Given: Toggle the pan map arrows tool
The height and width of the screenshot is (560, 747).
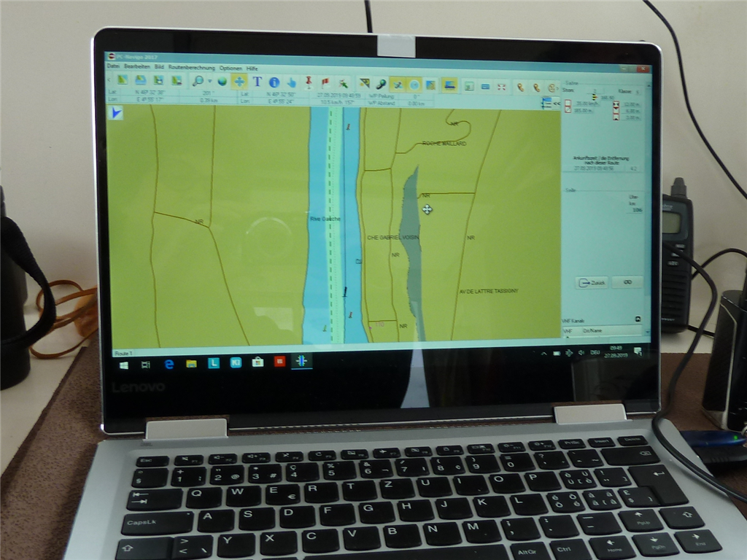Looking at the screenshot, I should [x=239, y=82].
